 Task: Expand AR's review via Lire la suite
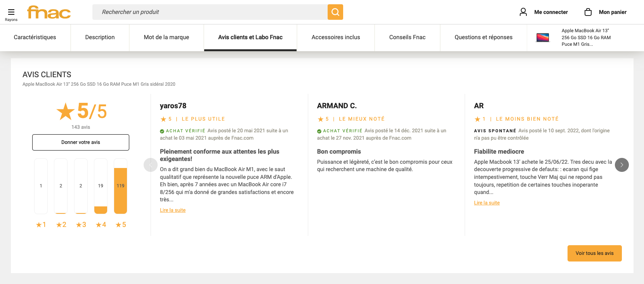click(487, 203)
